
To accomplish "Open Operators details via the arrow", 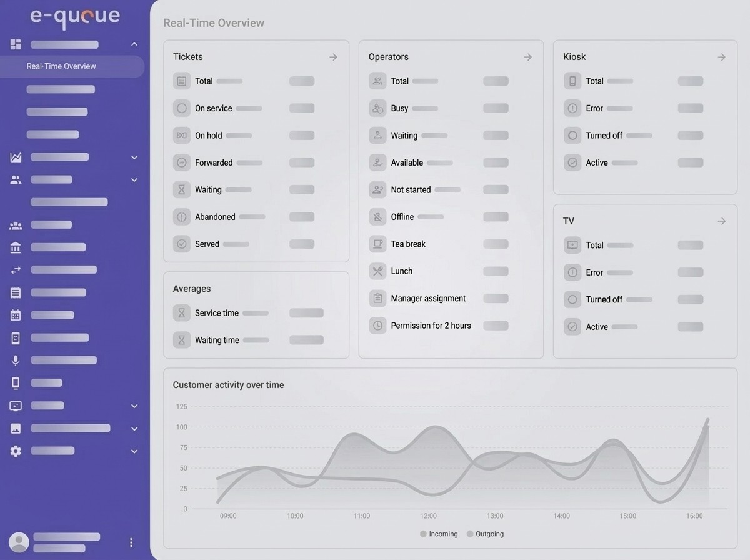I will [527, 57].
